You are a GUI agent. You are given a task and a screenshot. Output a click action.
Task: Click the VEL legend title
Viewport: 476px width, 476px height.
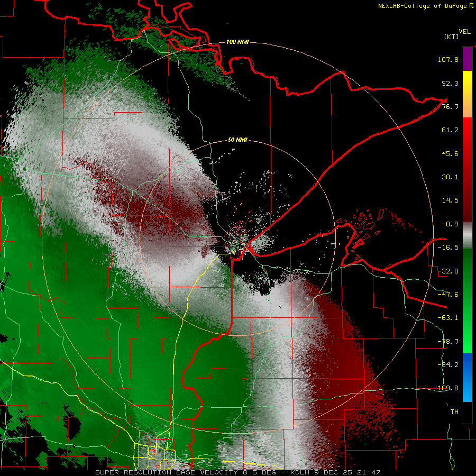[x=464, y=32]
